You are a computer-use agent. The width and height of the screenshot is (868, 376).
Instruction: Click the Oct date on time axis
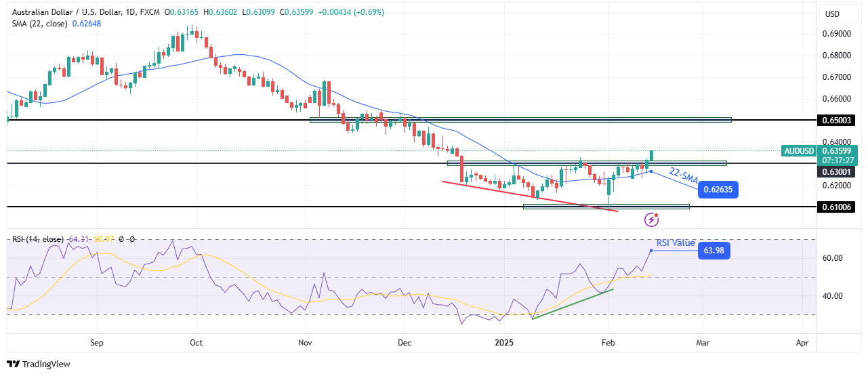coord(197,343)
